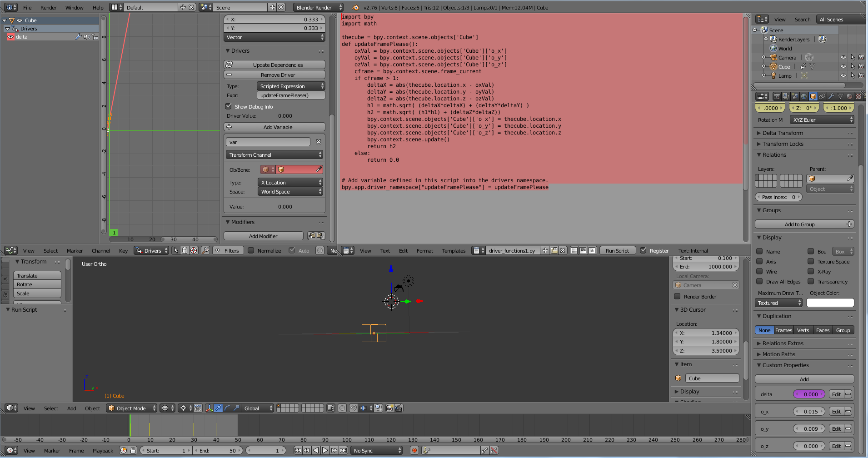Screen dimensions: 868x458
Task: Click the wrench icon on delta channel
Action: click(78, 37)
